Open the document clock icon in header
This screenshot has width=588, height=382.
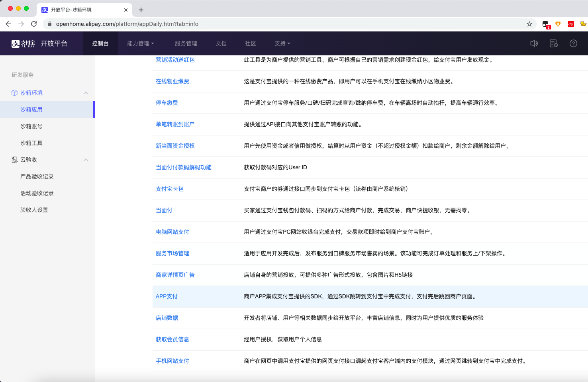pyautogui.click(x=553, y=43)
